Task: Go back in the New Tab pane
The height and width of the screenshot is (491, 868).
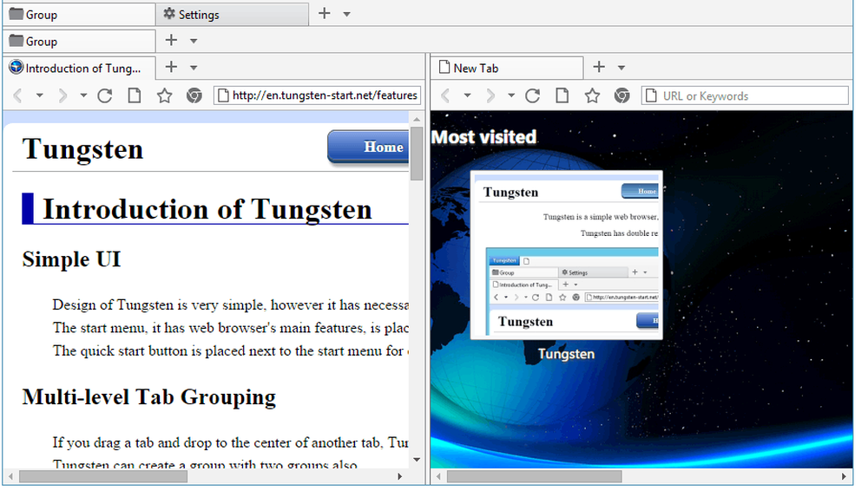Action: click(446, 96)
